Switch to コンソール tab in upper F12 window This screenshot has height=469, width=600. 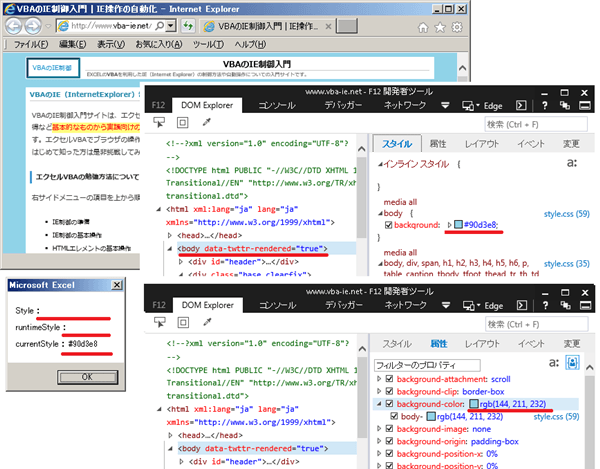click(x=277, y=106)
